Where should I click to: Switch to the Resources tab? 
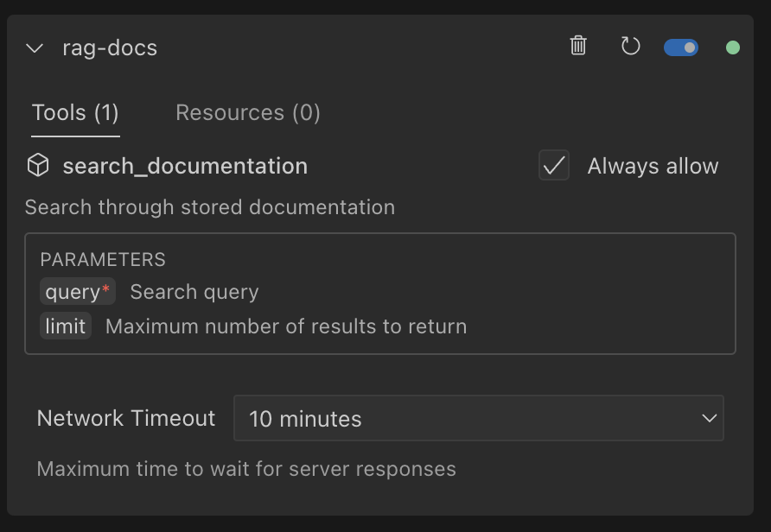tap(247, 112)
